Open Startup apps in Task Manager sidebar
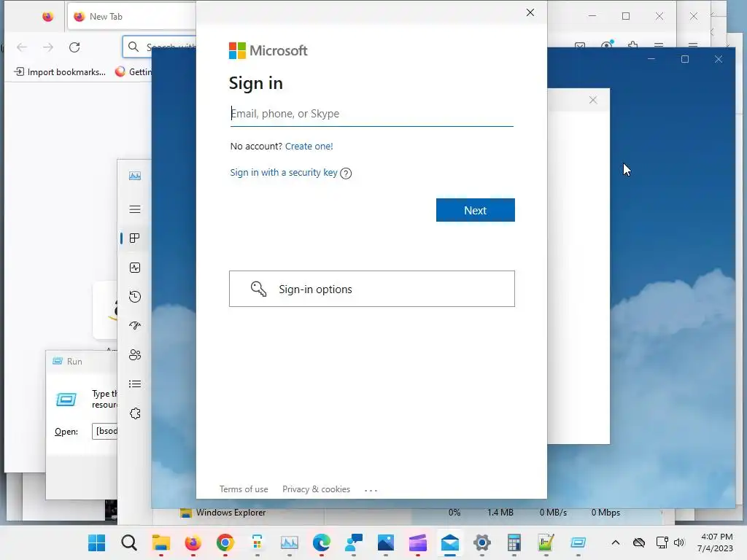The height and width of the screenshot is (560, 747). (x=135, y=326)
